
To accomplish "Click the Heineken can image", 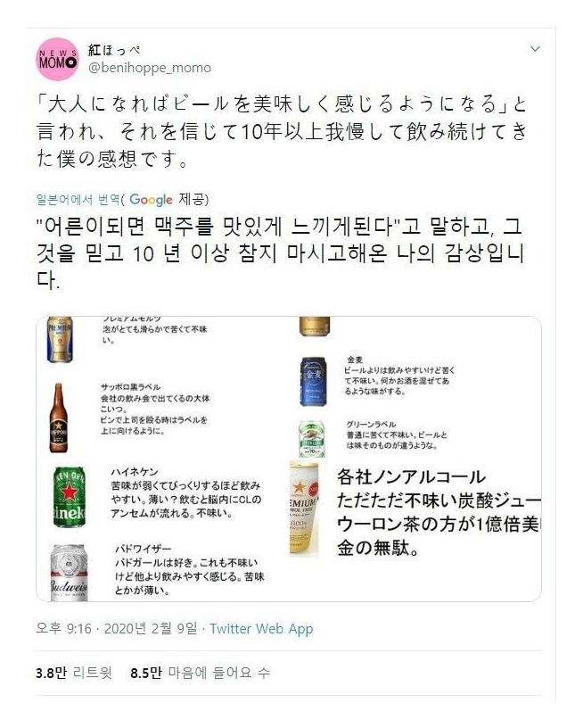I will (70, 497).
